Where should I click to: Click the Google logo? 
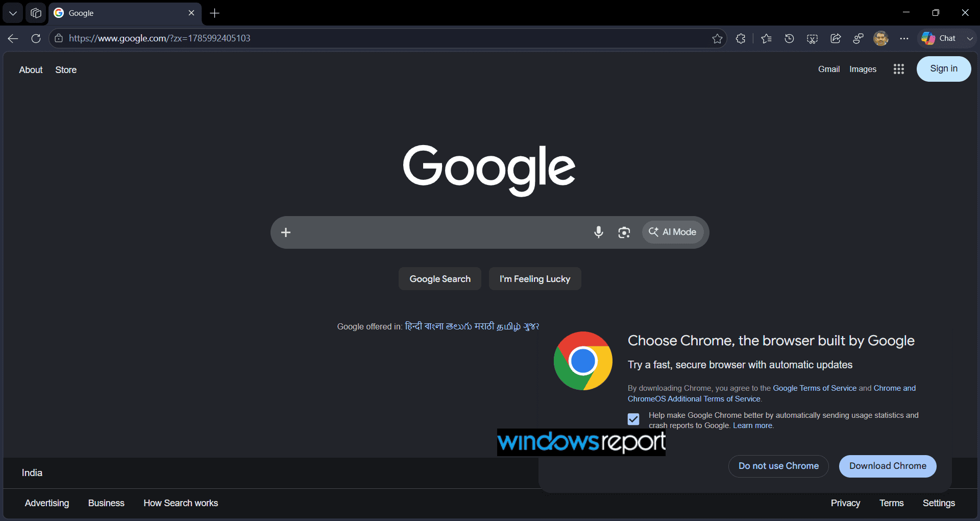point(489,170)
